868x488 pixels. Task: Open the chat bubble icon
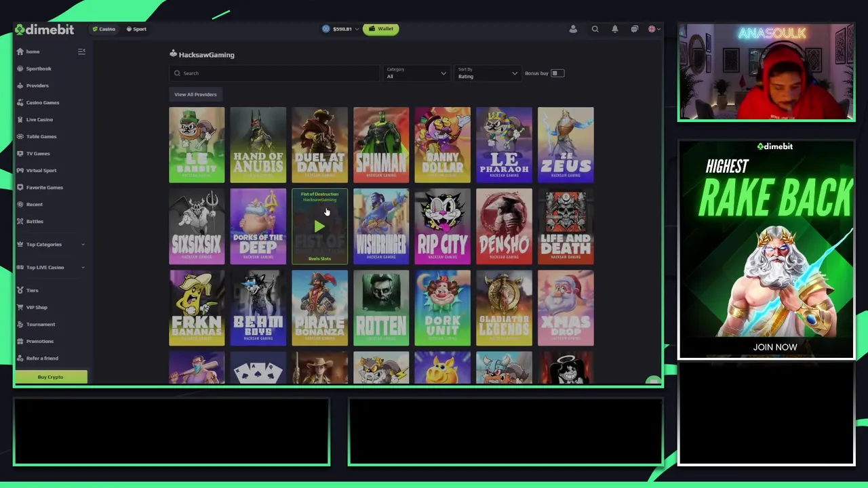click(x=634, y=29)
